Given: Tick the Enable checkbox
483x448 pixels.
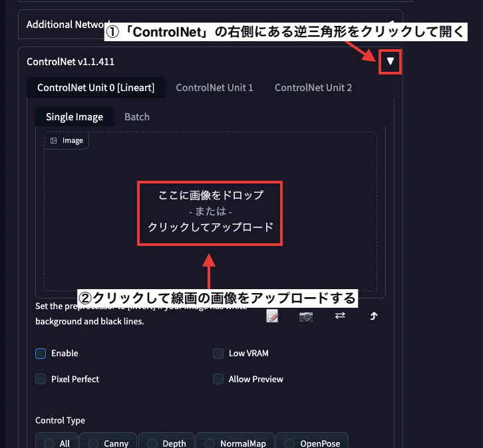Looking at the screenshot, I should 41,354.
